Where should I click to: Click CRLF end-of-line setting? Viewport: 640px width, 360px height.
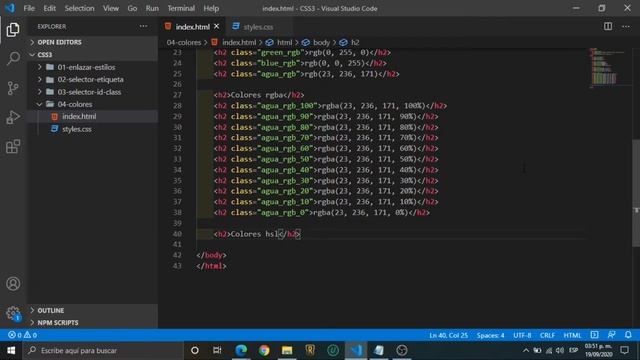pyautogui.click(x=547, y=335)
